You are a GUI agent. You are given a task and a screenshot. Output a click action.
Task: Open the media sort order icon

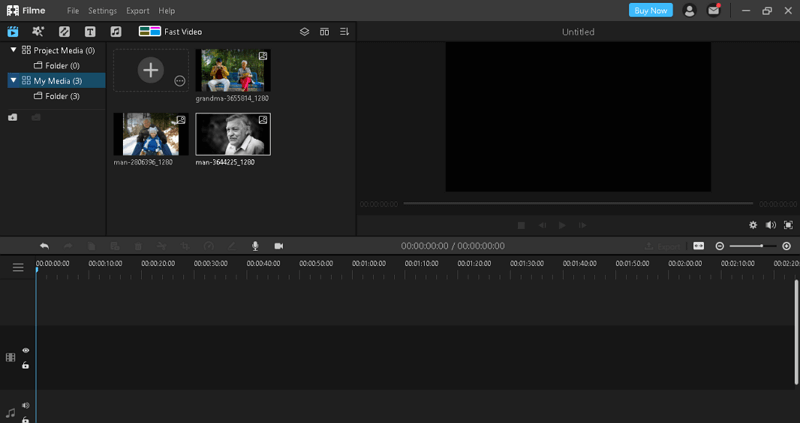tap(344, 32)
